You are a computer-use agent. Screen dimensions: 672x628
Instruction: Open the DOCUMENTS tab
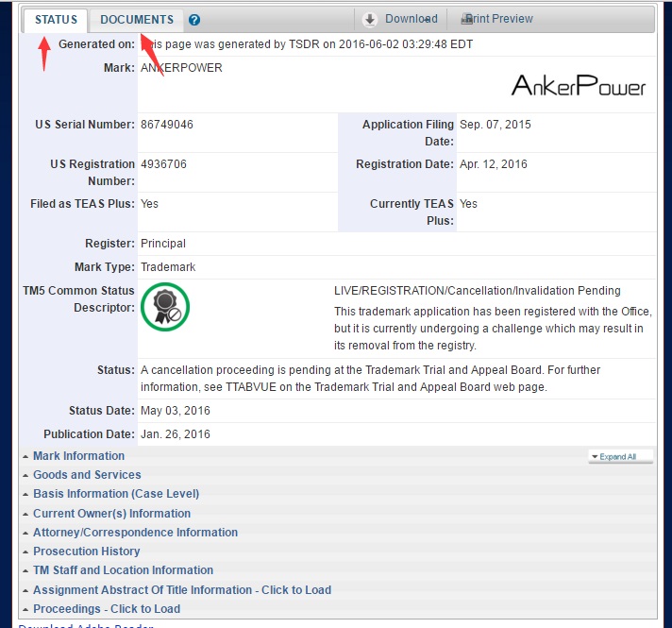coord(137,20)
